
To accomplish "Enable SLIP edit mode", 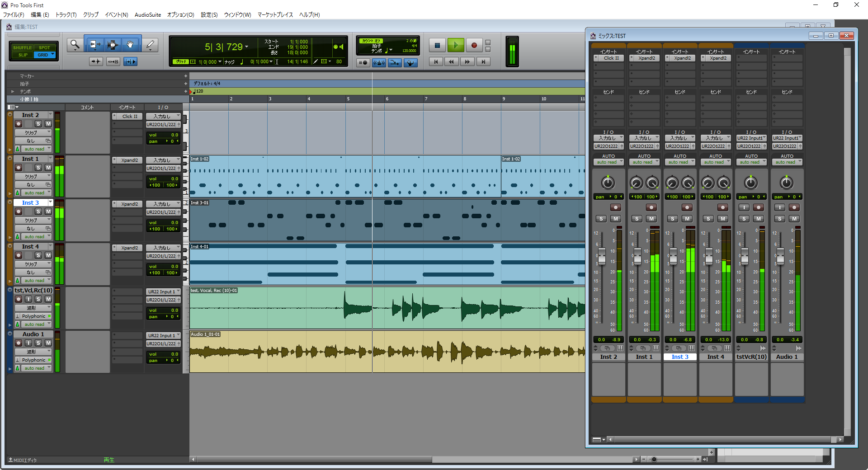I will click(x=23, y=55).
